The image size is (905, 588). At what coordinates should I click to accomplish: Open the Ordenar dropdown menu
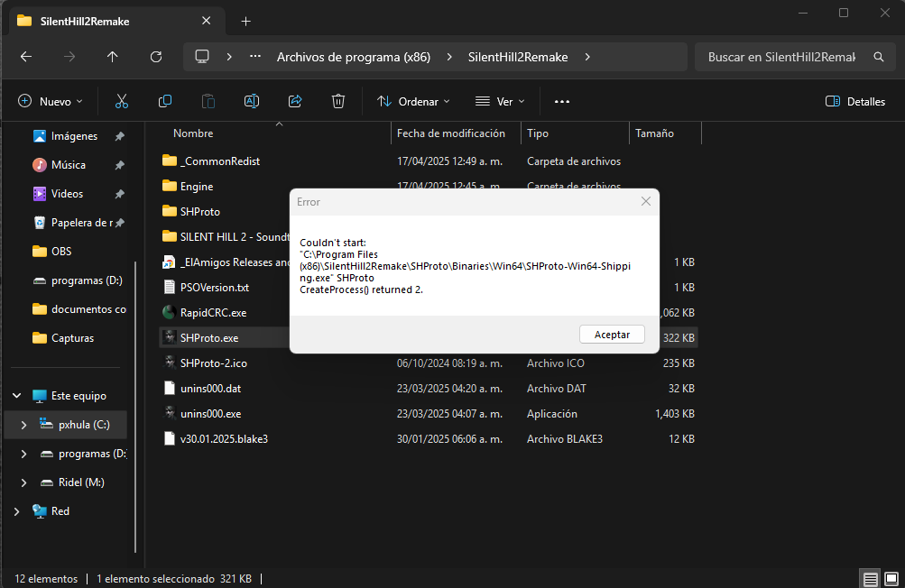413,102
